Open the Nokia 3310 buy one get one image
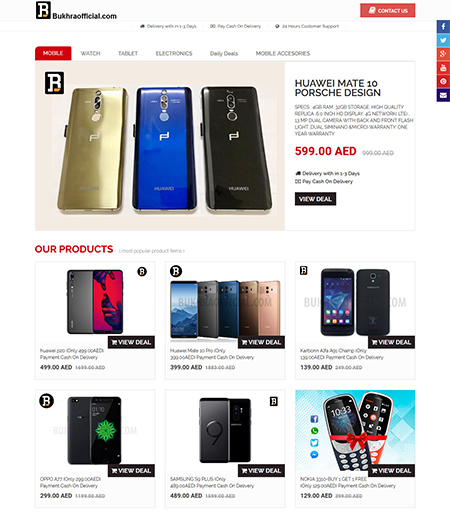 355,432
